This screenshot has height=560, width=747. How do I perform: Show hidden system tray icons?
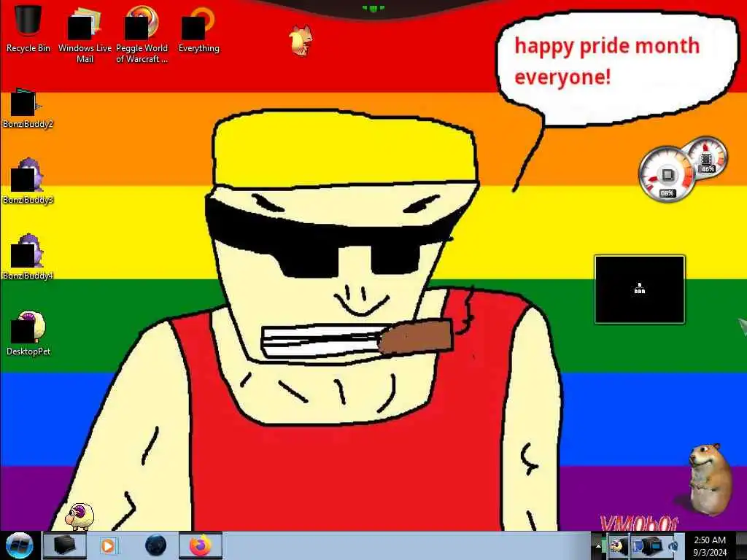598,546
